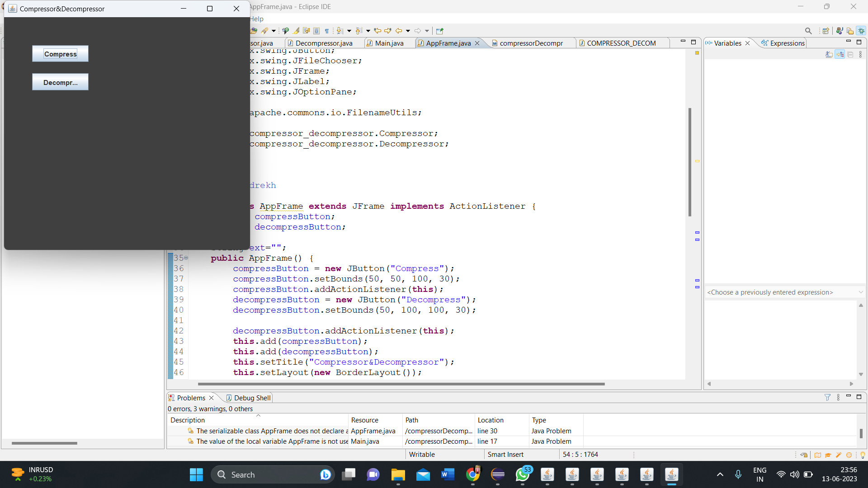868x488 pixels.
Task: Click the Compress button in the app window
Action: pyautogui.click(x=60, y=53)
